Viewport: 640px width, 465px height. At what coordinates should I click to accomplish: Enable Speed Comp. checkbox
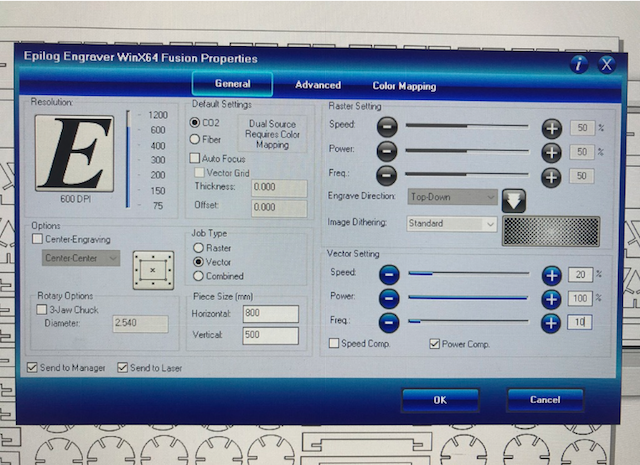(334, 343)
